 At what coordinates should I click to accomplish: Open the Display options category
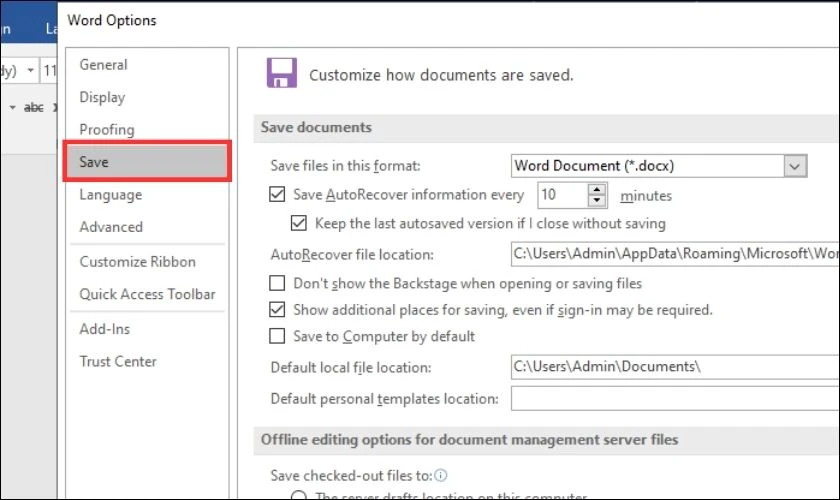tap(102, 97)
